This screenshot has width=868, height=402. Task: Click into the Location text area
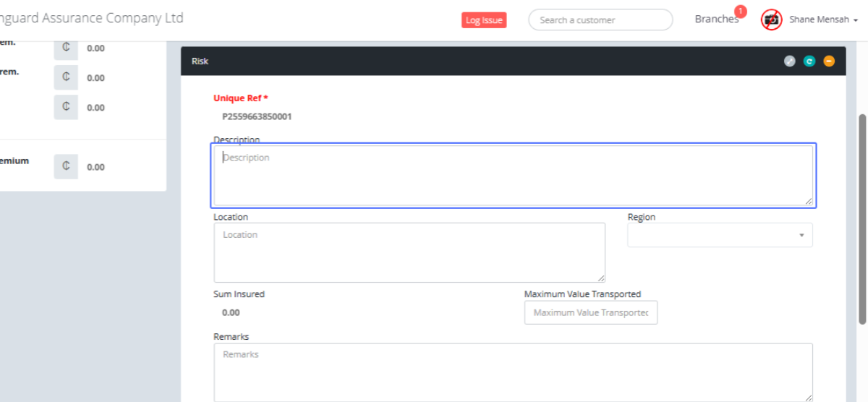409,252
